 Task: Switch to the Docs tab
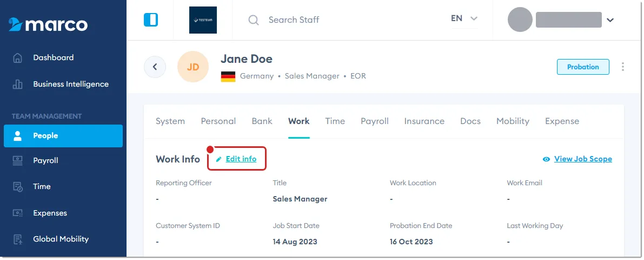pyautogui.click(x=470, y=121)
